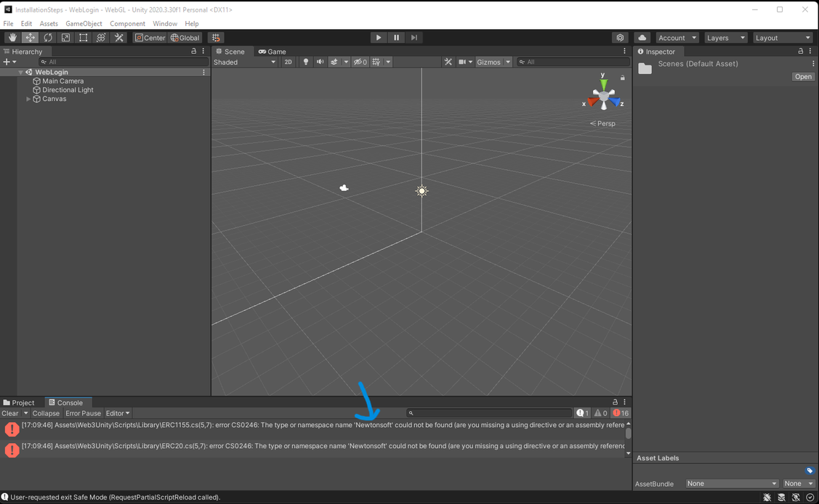Toggle 2D view mode
The height and width of the screenshot is (504, 819).
pos(288,62)
